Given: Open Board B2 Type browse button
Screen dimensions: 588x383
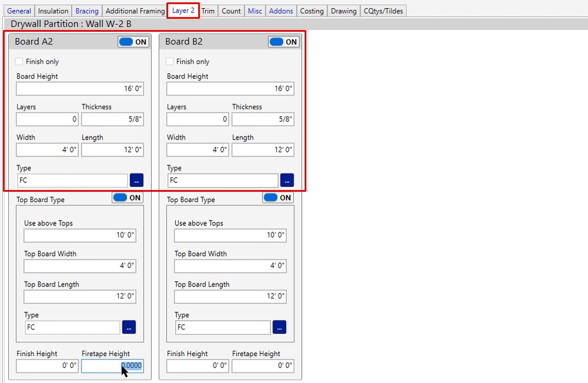Looking at the screenshot, I should point(287,181).
